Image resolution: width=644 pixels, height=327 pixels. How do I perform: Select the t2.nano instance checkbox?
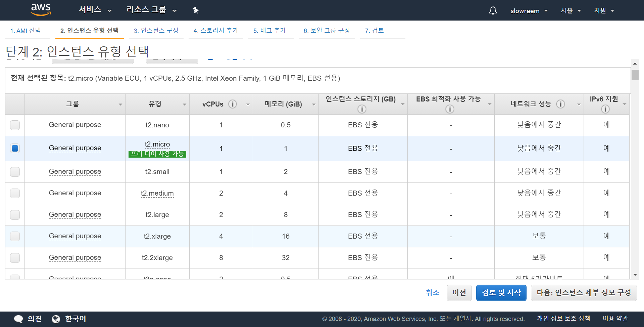click(15, 125)
